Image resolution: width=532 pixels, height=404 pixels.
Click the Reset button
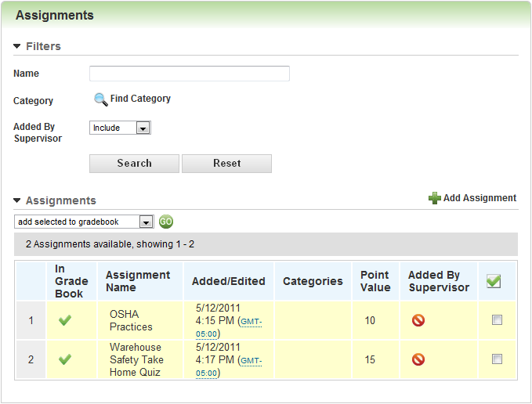coord(226,163)
